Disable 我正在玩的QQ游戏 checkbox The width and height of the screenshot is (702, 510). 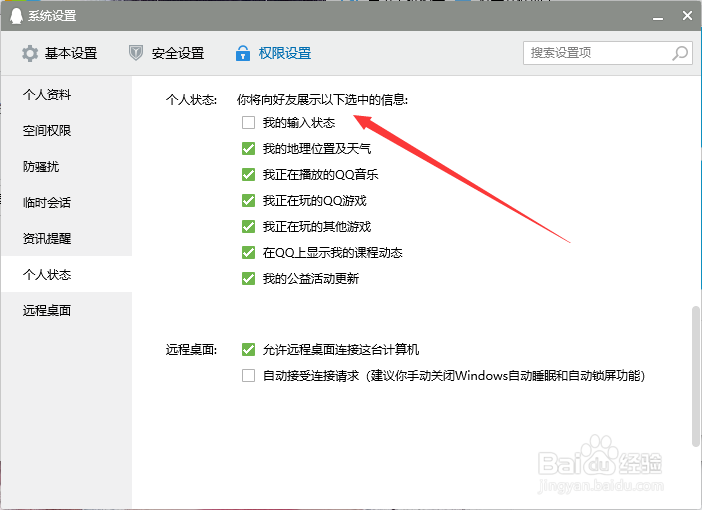tap(248, 201)
